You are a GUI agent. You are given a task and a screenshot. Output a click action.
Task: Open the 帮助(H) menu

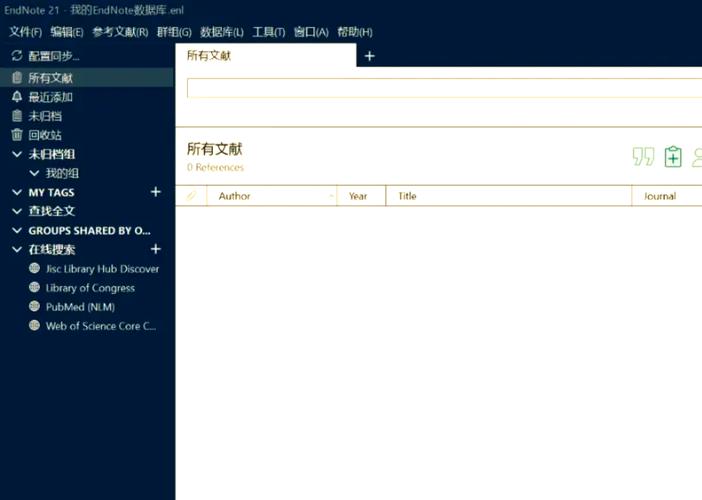[355, 32]
